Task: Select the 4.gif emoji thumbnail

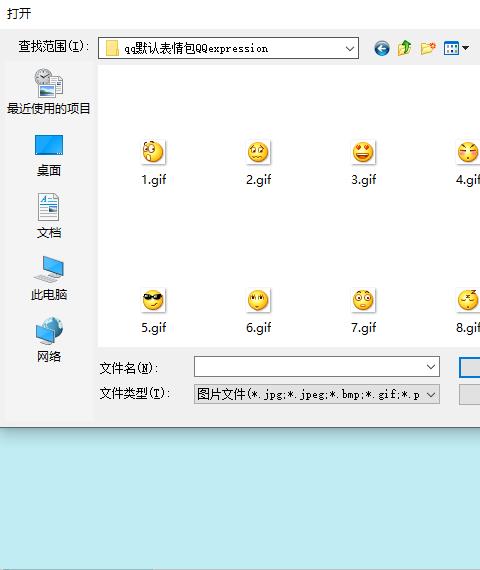Action: (468, 152)
